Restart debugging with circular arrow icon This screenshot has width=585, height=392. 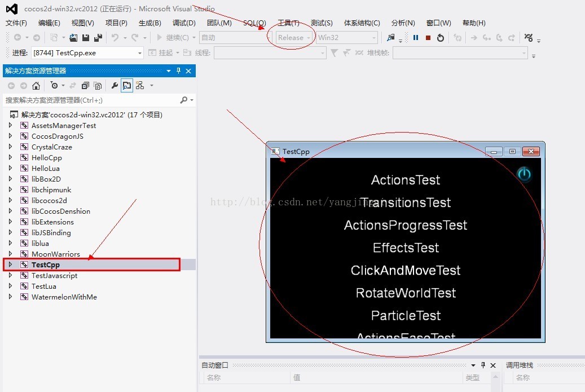coord(441,38)
